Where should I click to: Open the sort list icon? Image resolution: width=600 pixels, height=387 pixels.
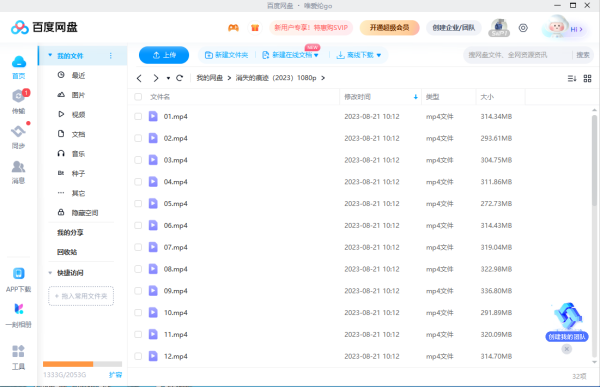[572, 78]
